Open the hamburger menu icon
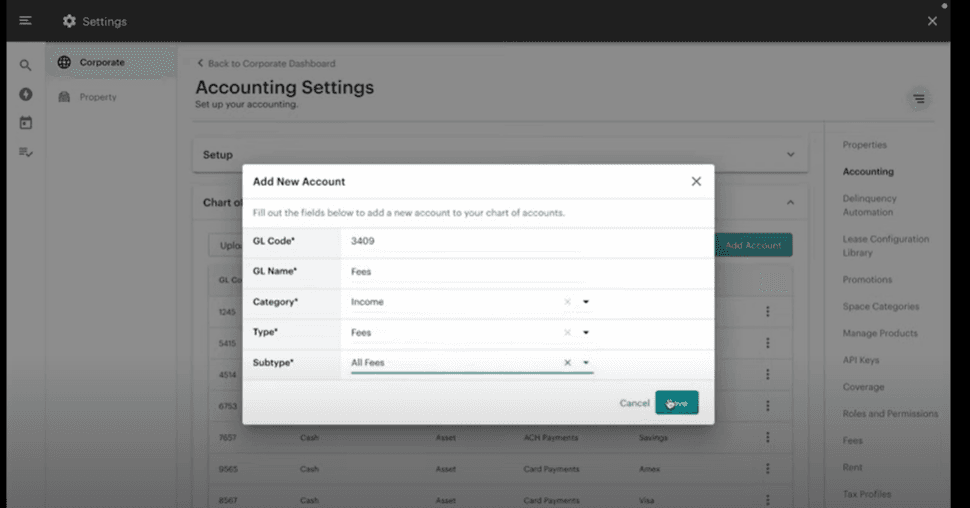The width and height of the screenshot is (970, 508). click(x=25, y=21)
